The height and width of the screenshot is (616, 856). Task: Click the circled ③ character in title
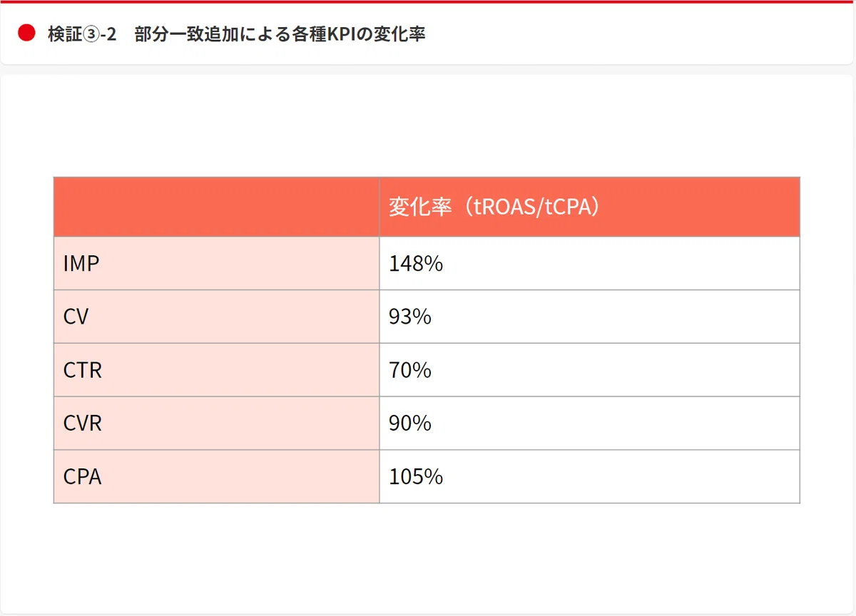pyautogui.click(x=91, y=34)
